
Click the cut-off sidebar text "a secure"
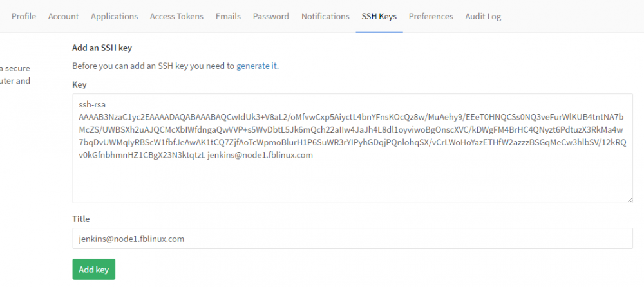click(15, 67)
